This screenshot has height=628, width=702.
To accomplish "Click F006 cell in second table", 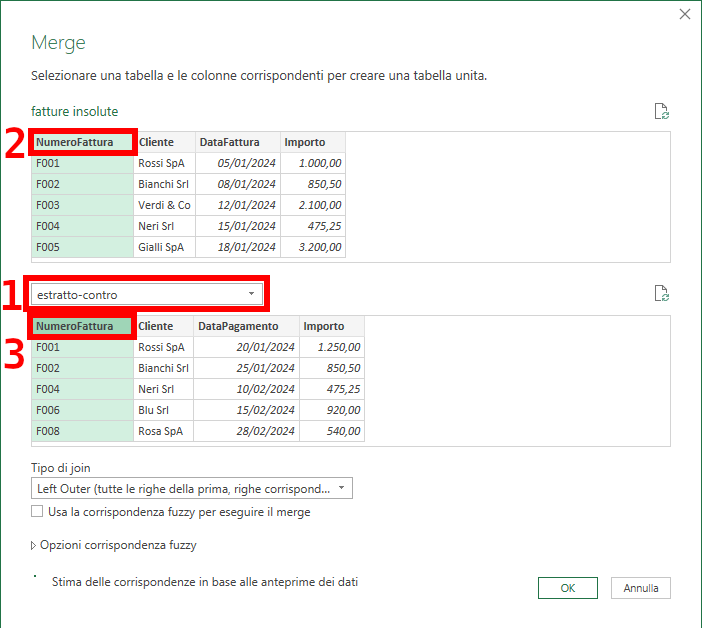I will 82,410.
